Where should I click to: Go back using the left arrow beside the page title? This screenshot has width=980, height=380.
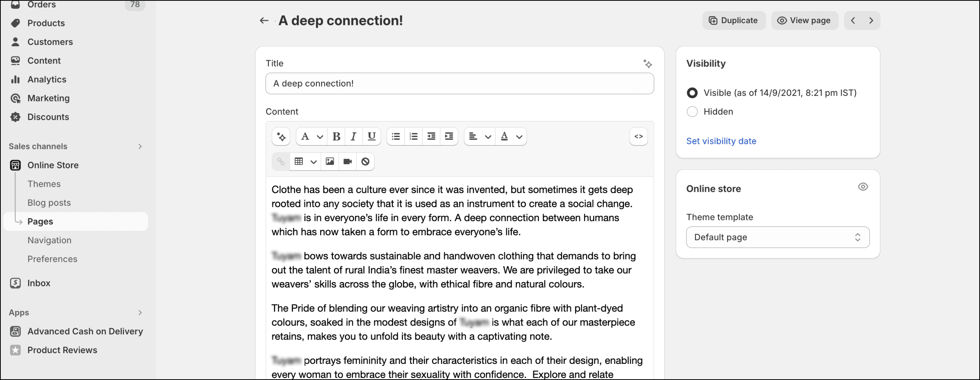264,20
